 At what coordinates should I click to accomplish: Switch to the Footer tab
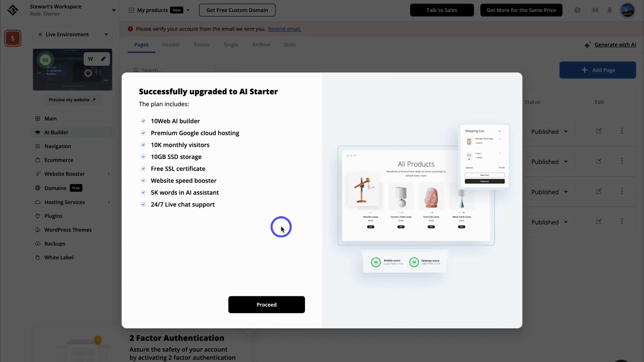(x=202, y=45)
